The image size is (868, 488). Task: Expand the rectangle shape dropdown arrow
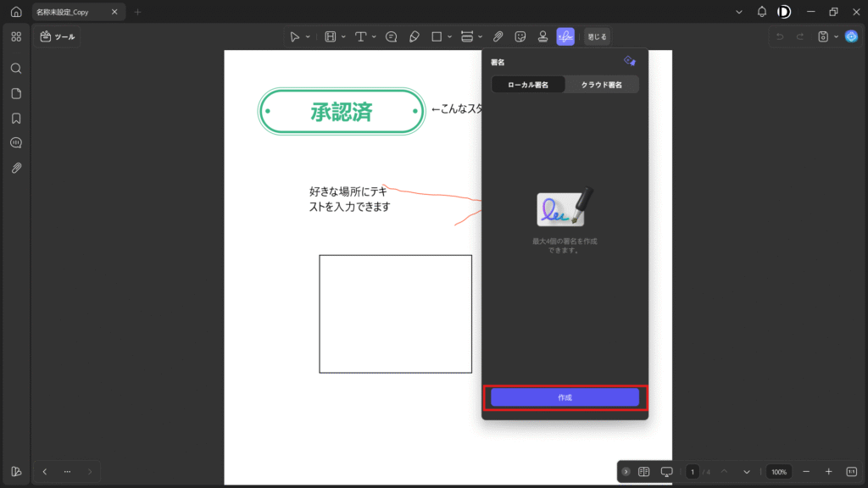click(x=449, y=36)
